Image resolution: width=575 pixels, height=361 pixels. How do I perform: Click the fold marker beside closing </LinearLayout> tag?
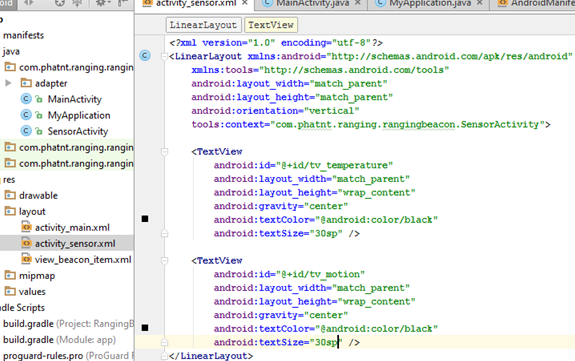[164, 356]
